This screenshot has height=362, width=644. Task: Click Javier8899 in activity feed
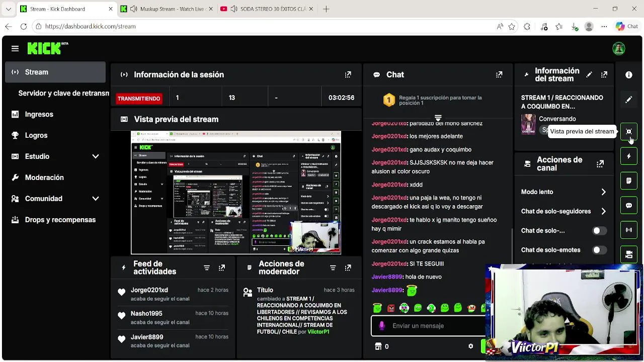(147, 337)
